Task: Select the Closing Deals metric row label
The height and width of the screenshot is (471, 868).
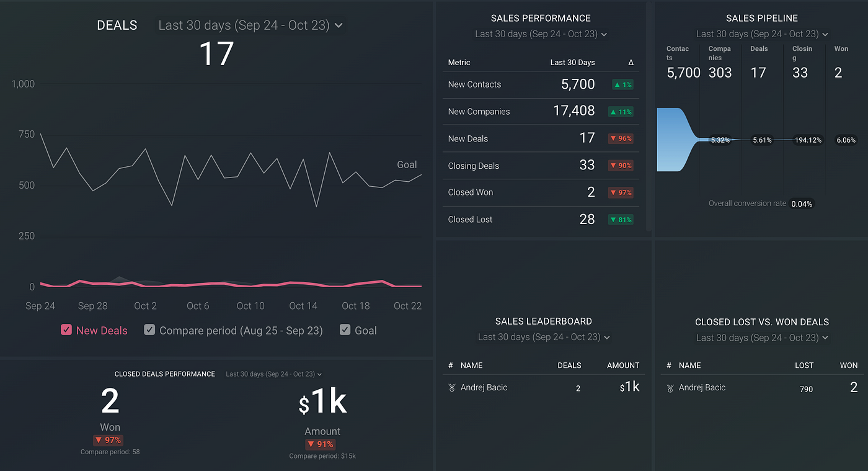Action: pos(474,166)
